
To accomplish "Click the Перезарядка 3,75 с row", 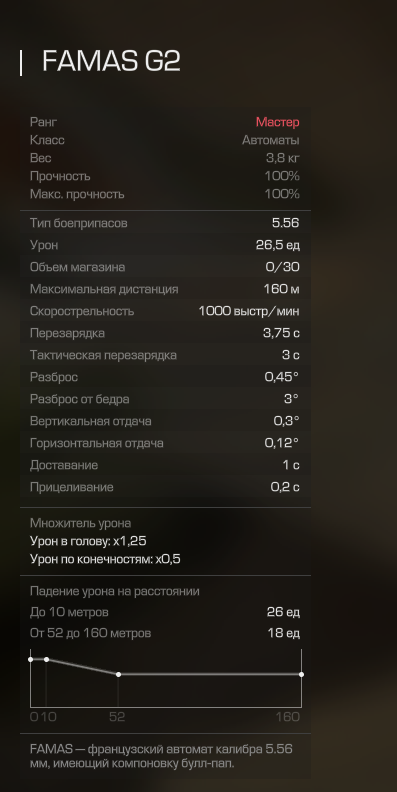I will [x=165, y=333].
